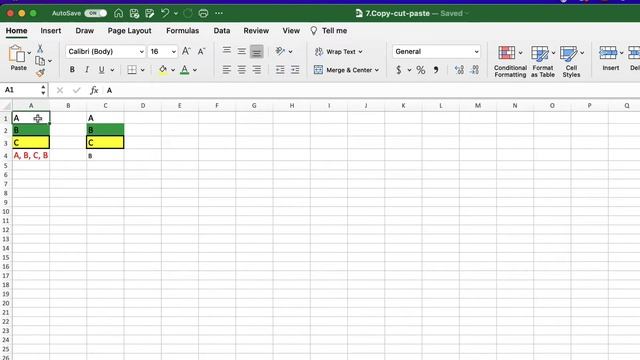Expand the Copy options arrow

[x=50, y=61]
